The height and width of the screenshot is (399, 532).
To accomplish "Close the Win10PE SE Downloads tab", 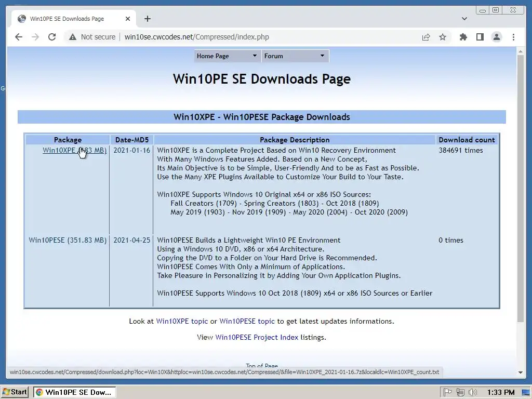I will coord(128,19).
